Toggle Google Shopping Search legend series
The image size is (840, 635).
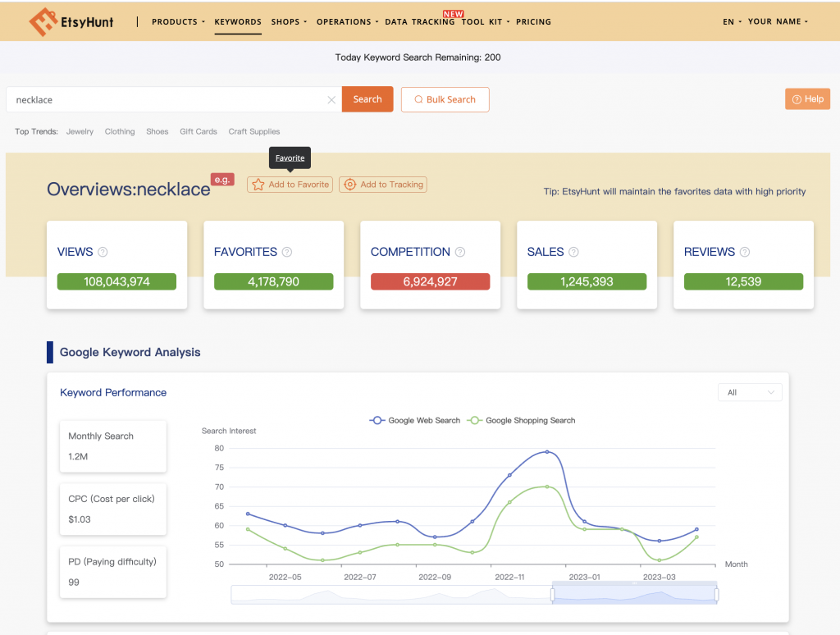[521, 420]
